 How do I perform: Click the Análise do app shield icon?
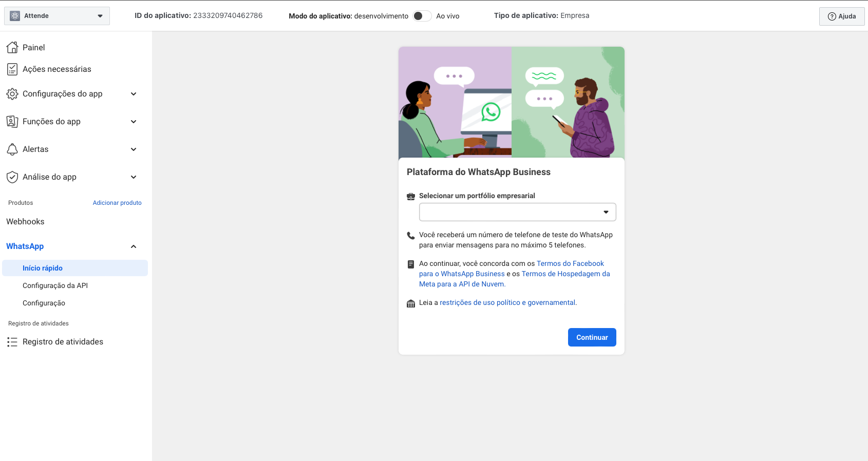[x=12, y=177]
